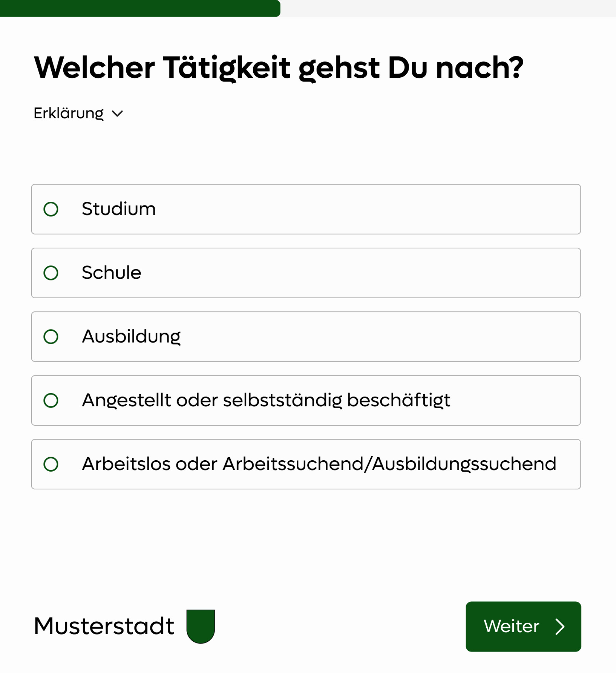Click the Angestellt oder selbstständig beschäftigt card

pos(306,400)
